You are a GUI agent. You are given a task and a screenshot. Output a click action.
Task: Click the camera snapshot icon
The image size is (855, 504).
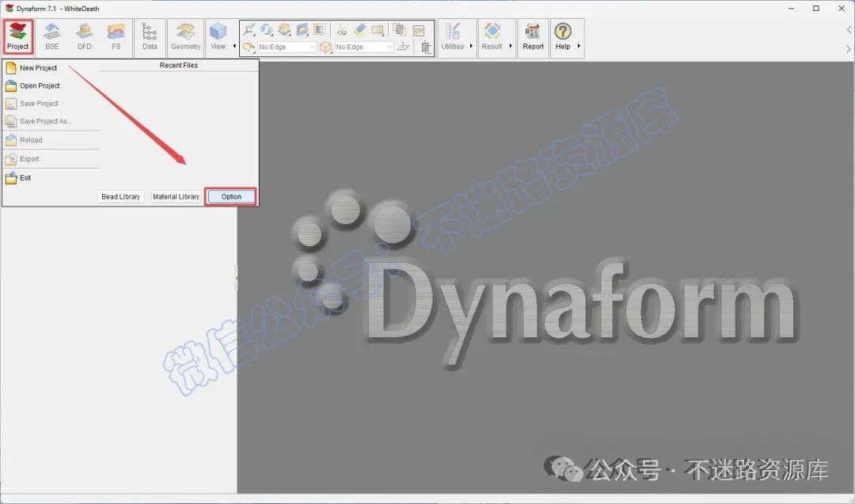pos(378,29)
